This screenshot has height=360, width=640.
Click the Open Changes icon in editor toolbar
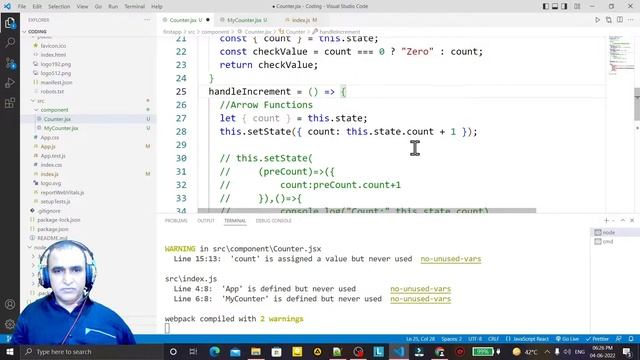(x=609, y=20)
